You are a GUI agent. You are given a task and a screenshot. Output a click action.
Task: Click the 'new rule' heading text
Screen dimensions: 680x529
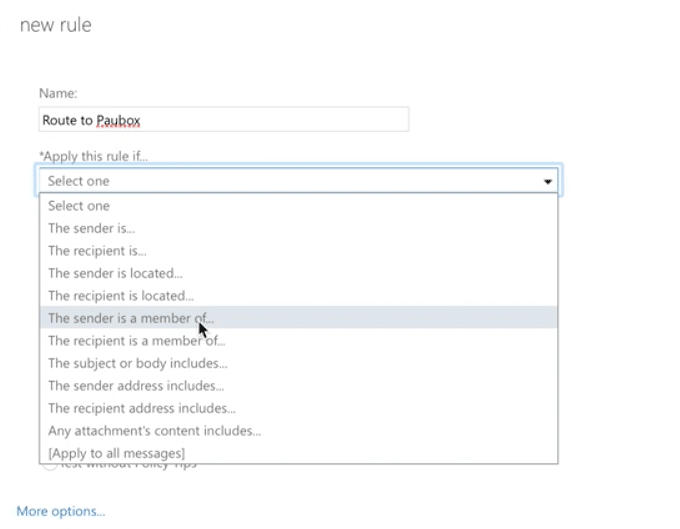[56, 25]
